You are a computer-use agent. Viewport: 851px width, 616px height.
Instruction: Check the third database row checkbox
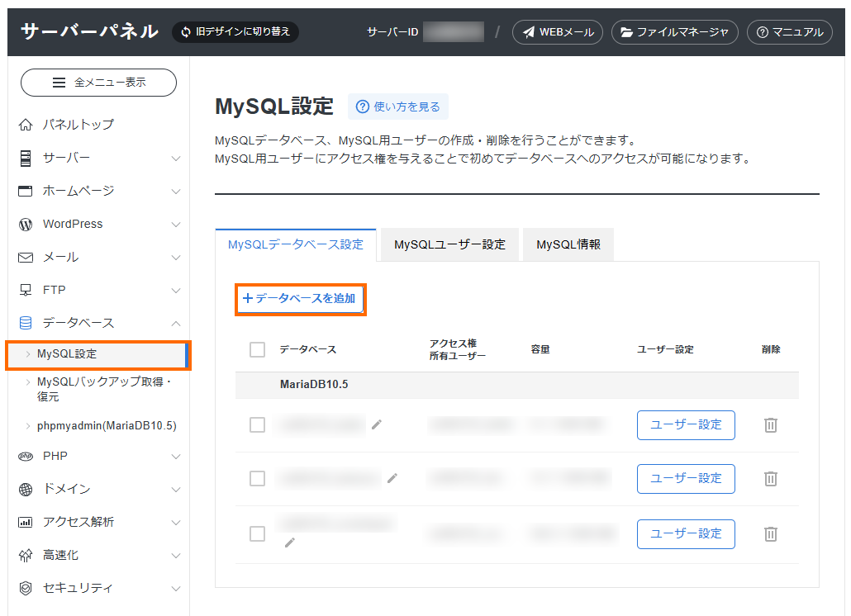257,534
